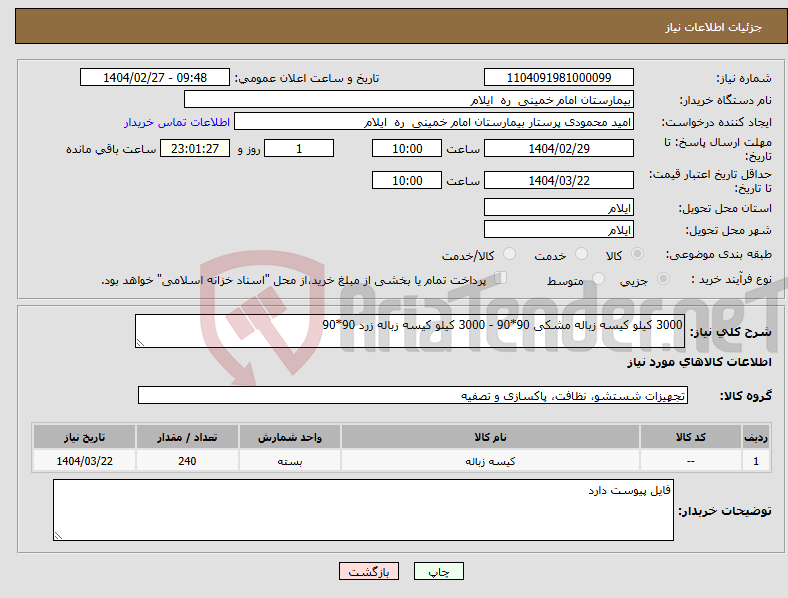Click the نام کالا column header
This screenshot has height=598, width=788.
(490, 437)
